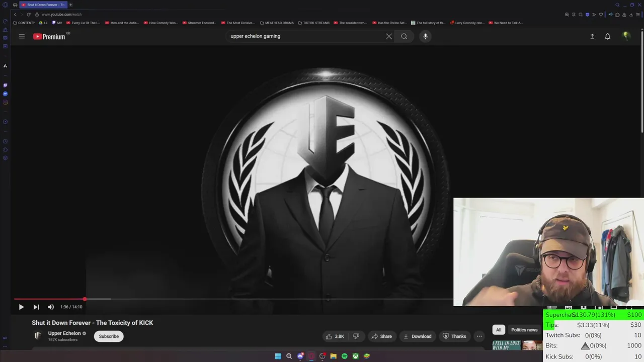Clear the search box text
Image resolution: width=644 pixels, height=362 pixels.
coord(389,36)
